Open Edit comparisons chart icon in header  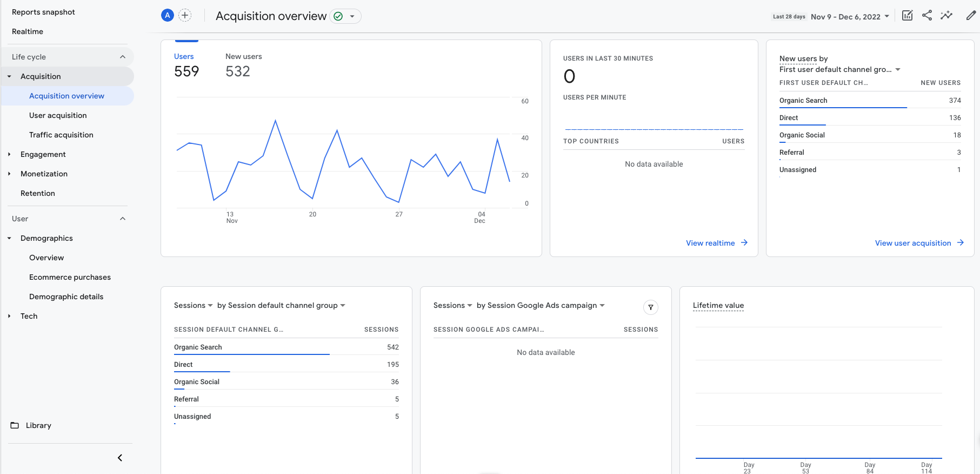pos(908,16)
